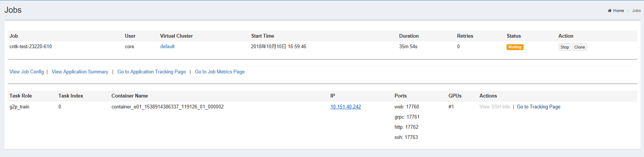The width and height of the screenshot is (644, 157).
Task: Clone the cntk-test-23220-610 job
Action: pyautogui.click(x=579, y=47)
